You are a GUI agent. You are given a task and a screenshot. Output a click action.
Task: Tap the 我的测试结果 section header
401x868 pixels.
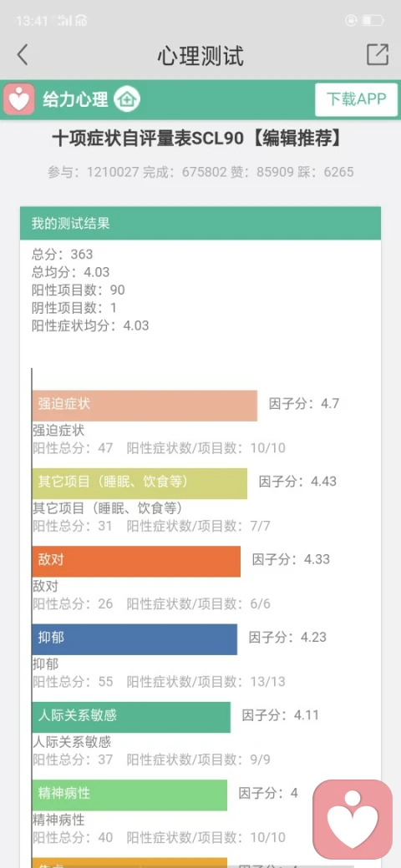point(200,223)
